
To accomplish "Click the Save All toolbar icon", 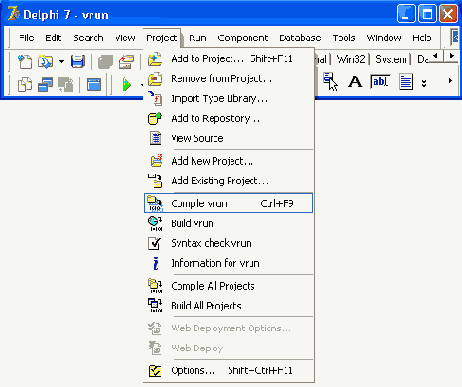I will (105, 62).
